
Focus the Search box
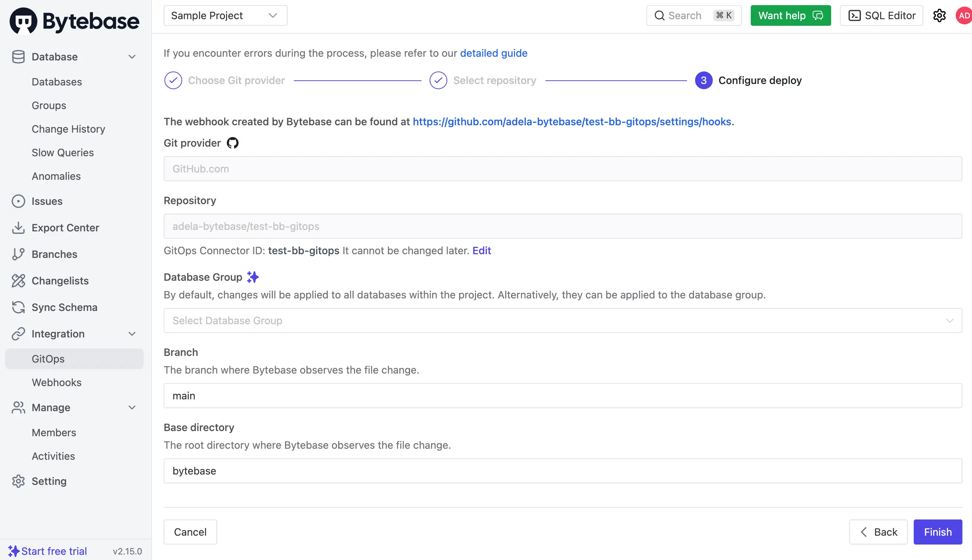[x=694, y=15]
